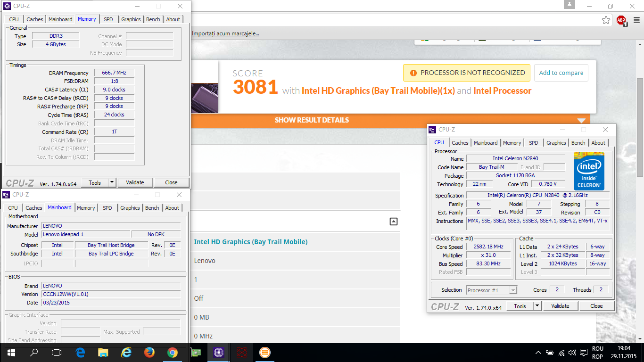Click the CPU-Z title icon of Mainboard window
The width and height of the screenshot is (644, 362).
point(7,195)
